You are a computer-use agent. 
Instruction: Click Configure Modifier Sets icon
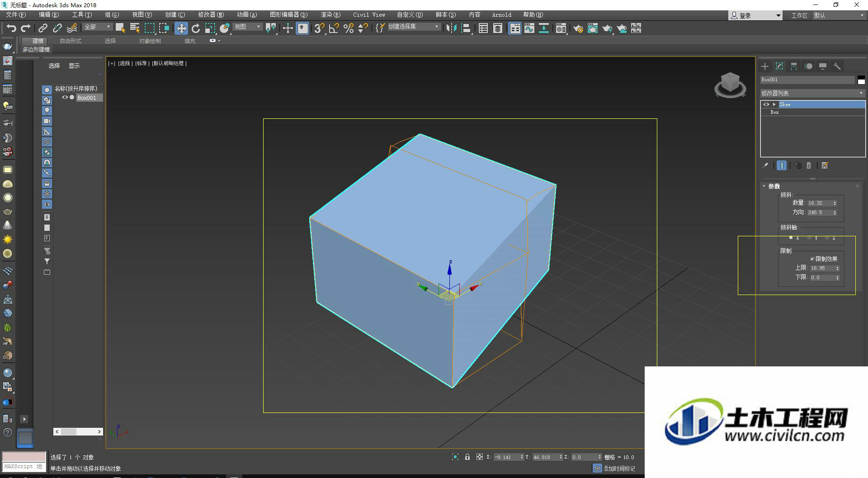click(825, 166)
